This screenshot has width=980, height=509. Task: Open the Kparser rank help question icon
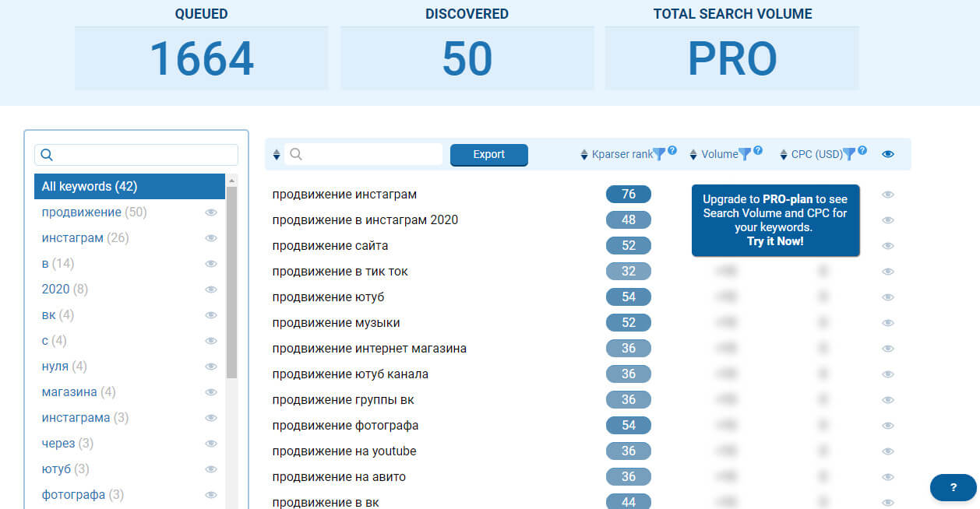672,150
